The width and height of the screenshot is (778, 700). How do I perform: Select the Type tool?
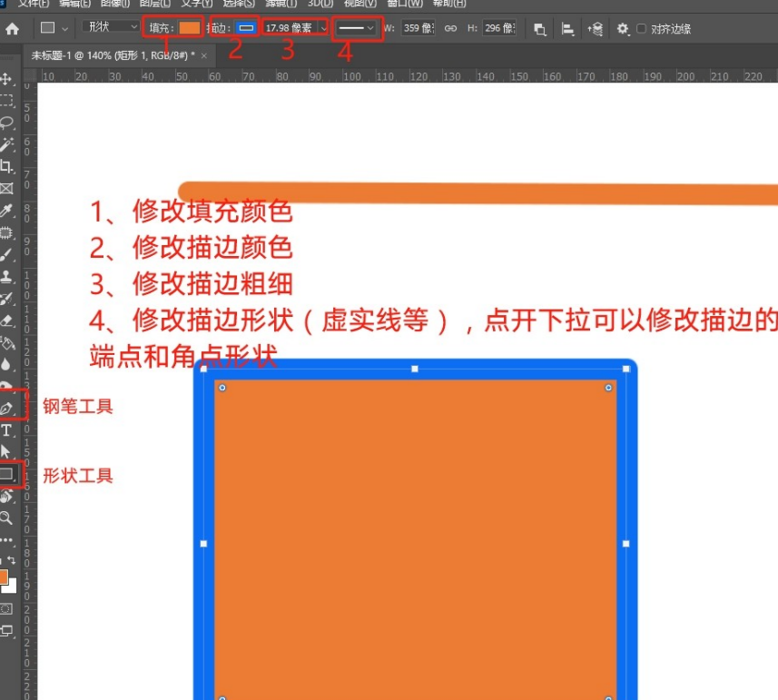pyautogui.click(x=6, y=430)
